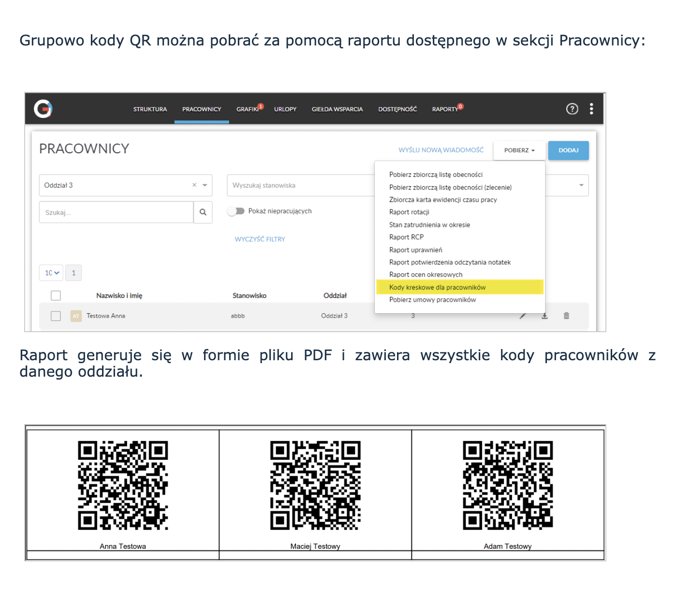Click the Adam Testowy label under QR code
This screenshot has height=616, width=676.
508,546
